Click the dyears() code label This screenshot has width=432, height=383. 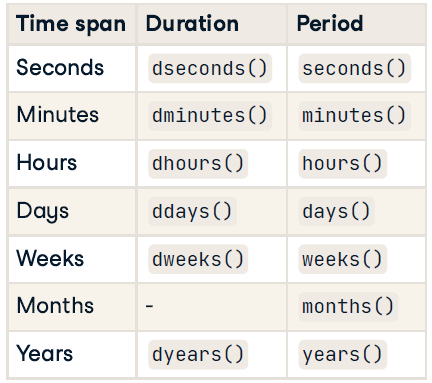[198, 354]
